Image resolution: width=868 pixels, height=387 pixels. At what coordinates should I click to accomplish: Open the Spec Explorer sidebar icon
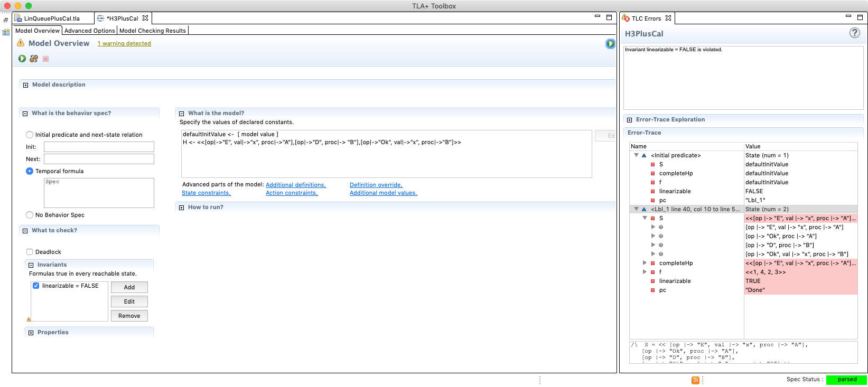coord(6,32)
